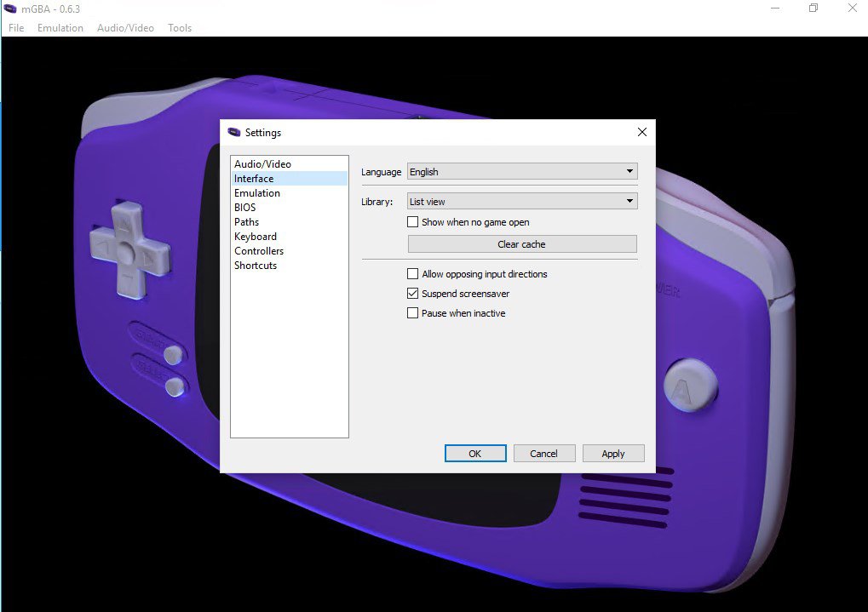This screenshot has height=612, width=868.
Task: Select the Shortcuts settings category
Action: pos(289,265)
